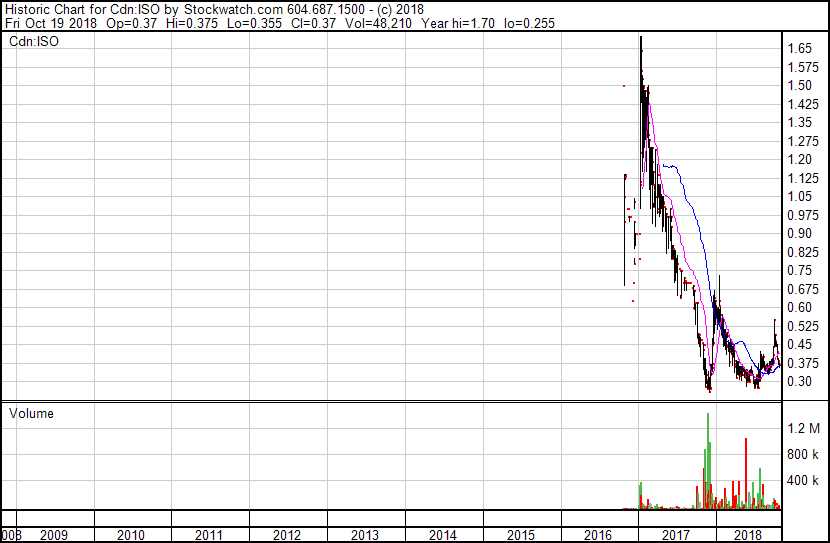Select the 0.30 price axis label

click(x=798, y=381)
